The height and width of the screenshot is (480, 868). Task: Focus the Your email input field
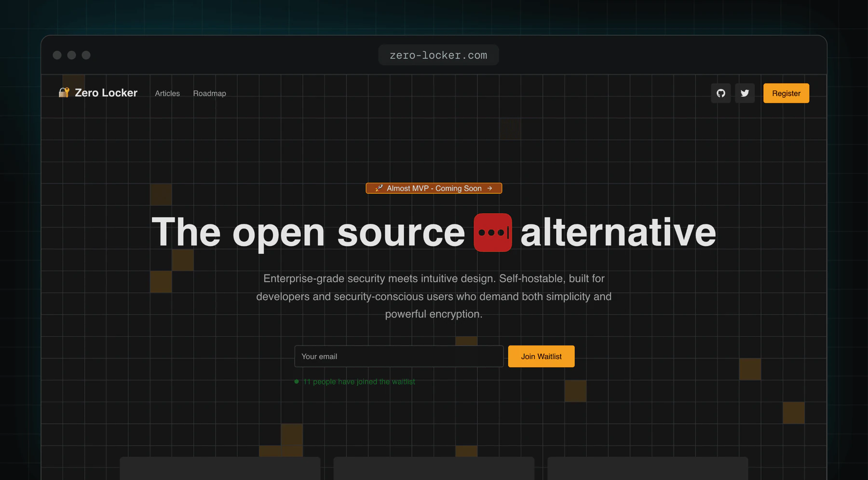(399, 357)
